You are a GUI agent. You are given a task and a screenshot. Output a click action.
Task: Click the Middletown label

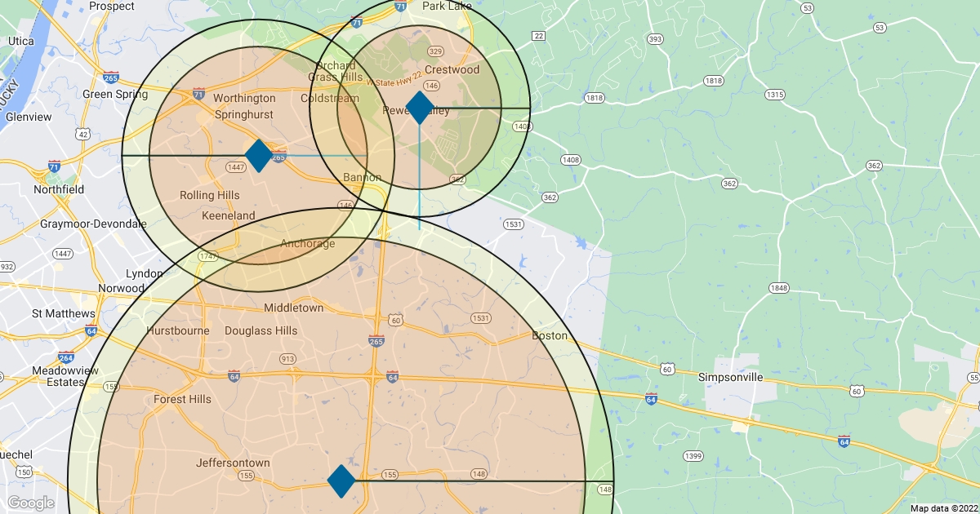tap(294, 308)
